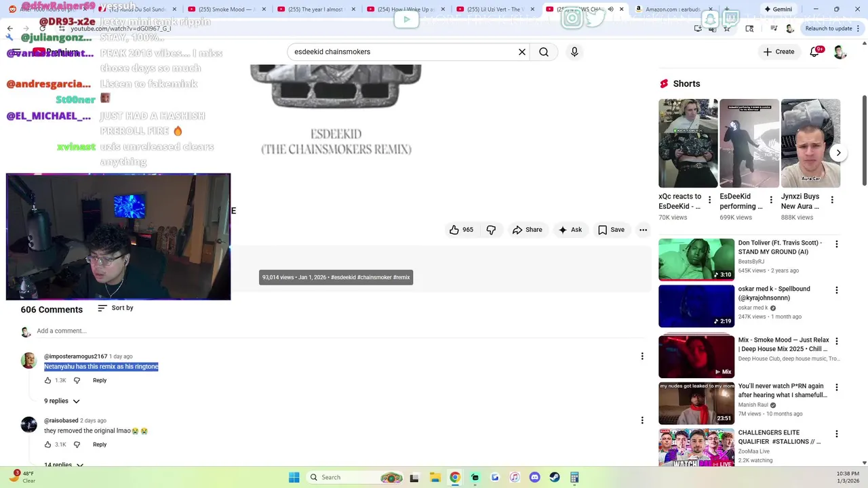This screenshot has height=488, width=868.
Task: Open options for EsDeeKid performing short
Action: pos(771,200)
